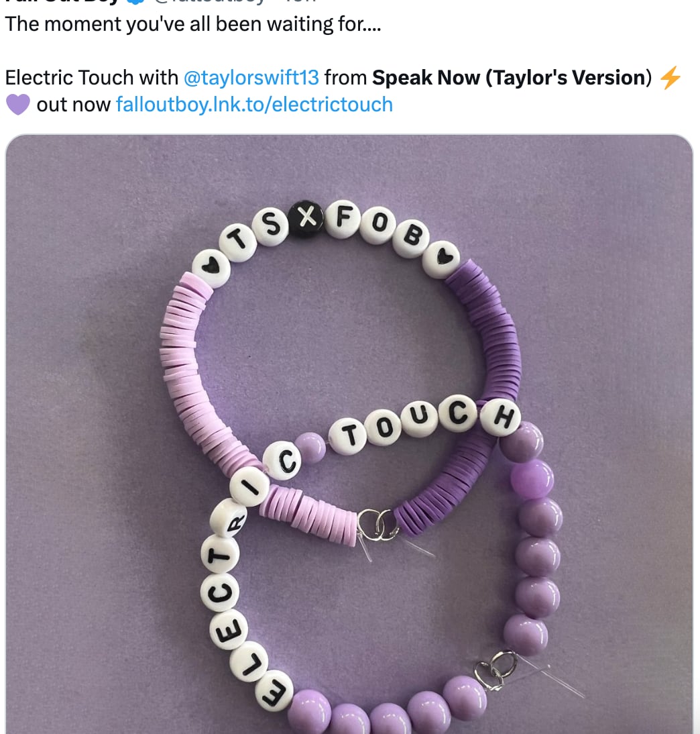700x734 pixels.
Task: Click the "The moment you've all been waiting for" text
Action: (x=193, y=25)
